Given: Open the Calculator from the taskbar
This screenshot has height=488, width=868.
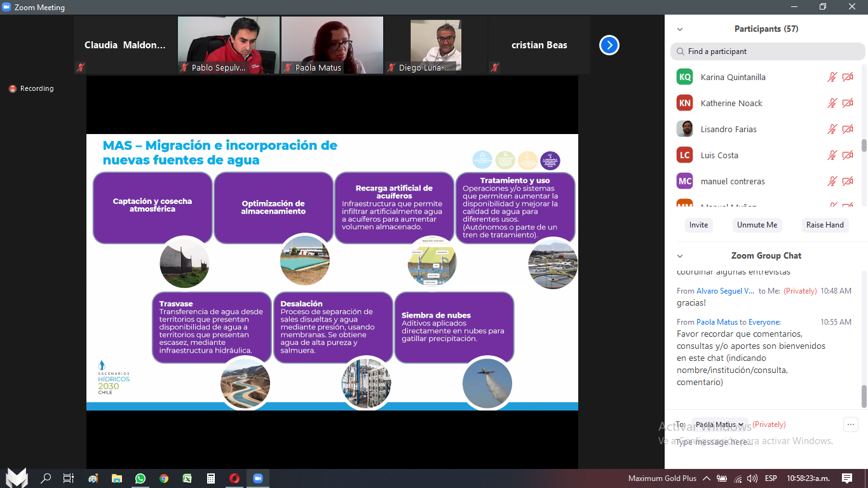Looking at the screenshot, I should click(x=211, y=478).
